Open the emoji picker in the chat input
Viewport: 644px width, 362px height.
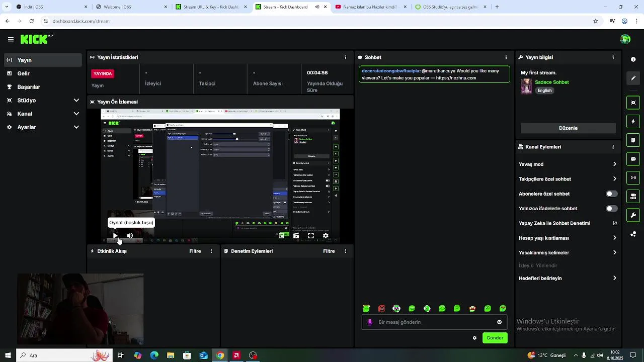point(499,322)
